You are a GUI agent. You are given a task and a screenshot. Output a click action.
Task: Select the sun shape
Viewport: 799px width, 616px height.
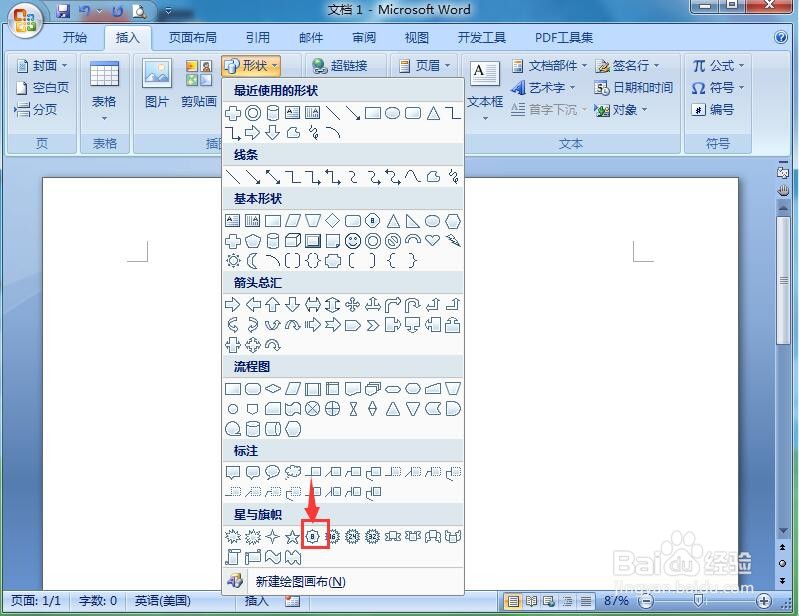pyautogui.click(x=233, y=261)
